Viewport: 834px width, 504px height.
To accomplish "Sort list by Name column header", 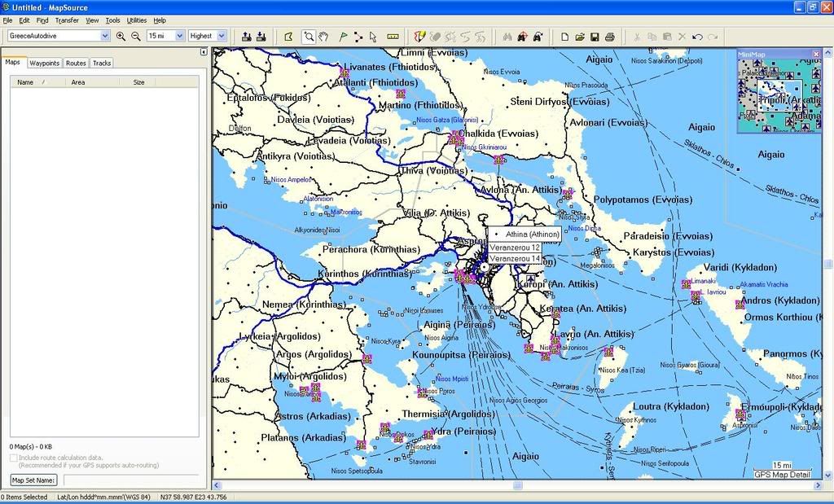I will [x=37, y=82].
